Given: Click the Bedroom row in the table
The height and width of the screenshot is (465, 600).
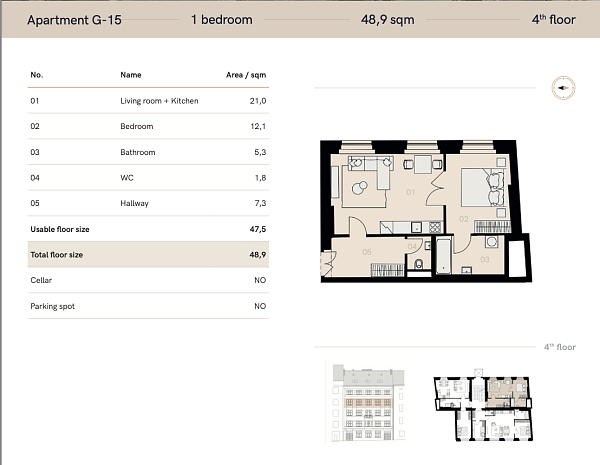Looking at the screenshot, I should click(148, 127).
